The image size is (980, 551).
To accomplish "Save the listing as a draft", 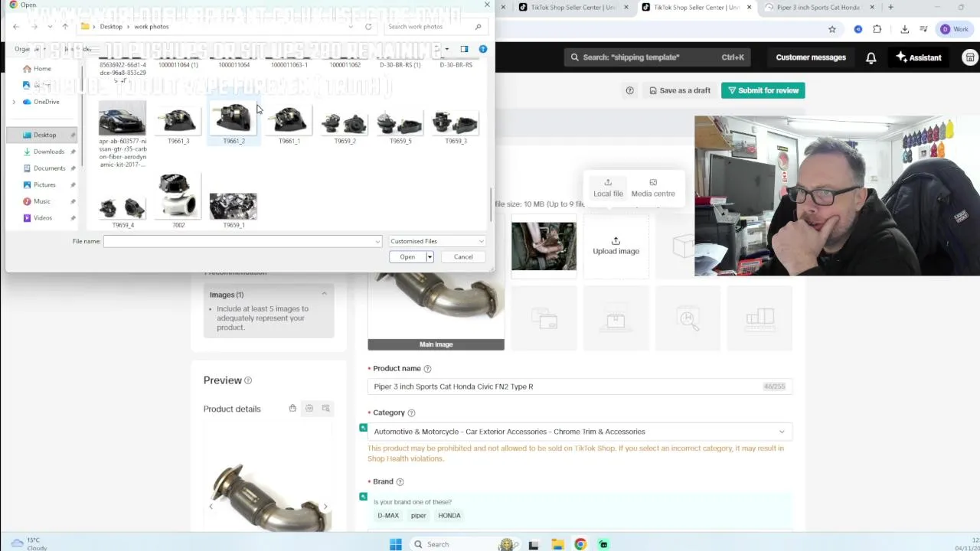I will click(x=679, y=90).
